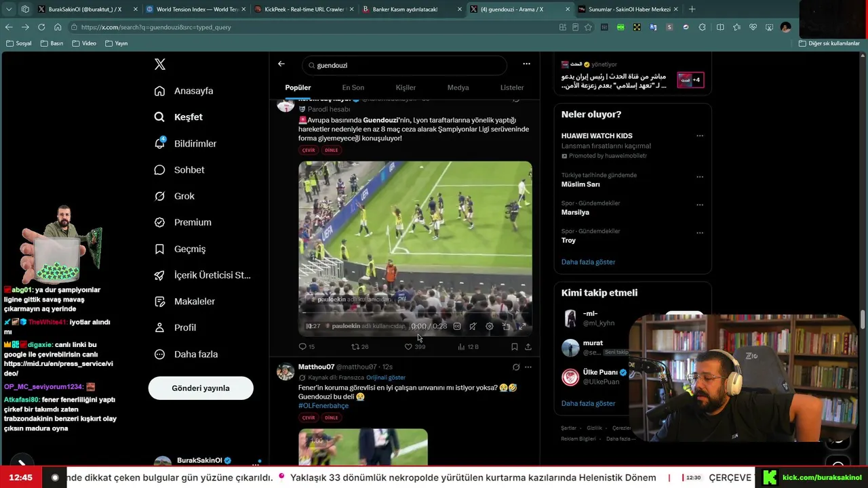
Task: Open Keşfet in the X sidebar
Action: (178, 117)
